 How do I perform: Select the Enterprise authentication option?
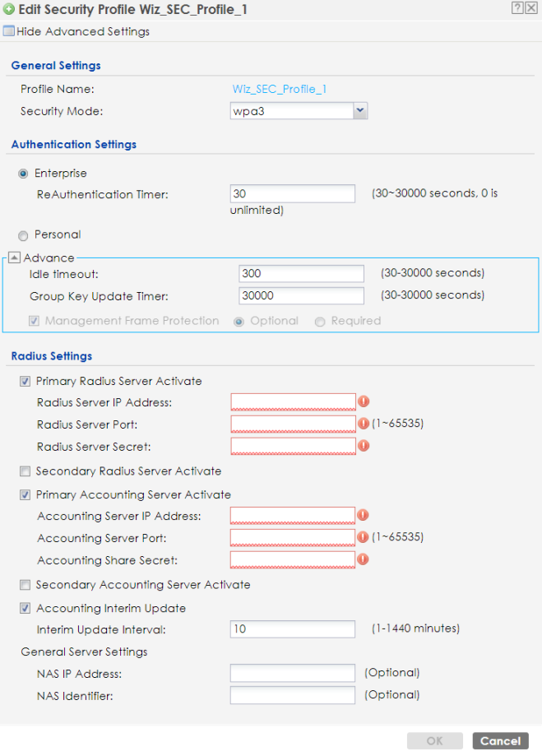pos(22,174)
